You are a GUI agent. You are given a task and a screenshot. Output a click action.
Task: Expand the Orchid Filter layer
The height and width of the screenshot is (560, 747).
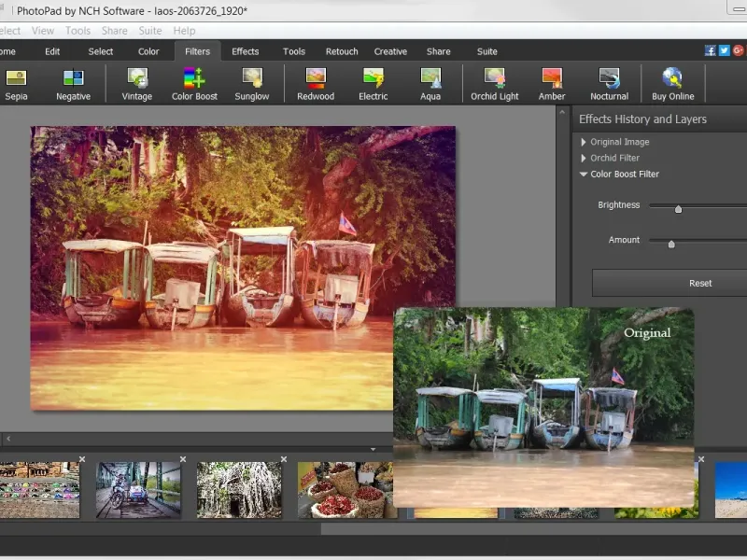(583, 158)
